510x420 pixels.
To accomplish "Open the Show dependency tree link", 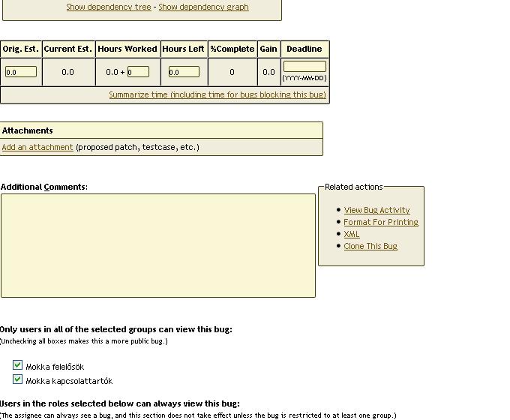I will coord(109,7).
